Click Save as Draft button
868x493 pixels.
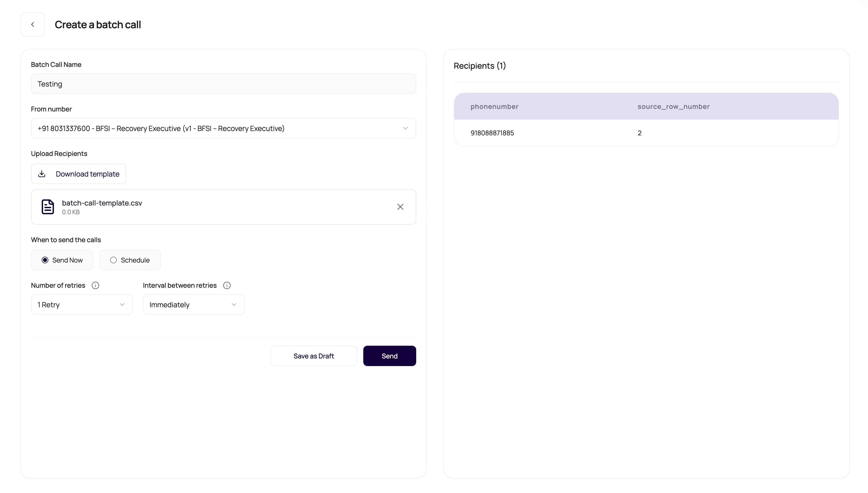pyautogui.click(x=313, y=356)
